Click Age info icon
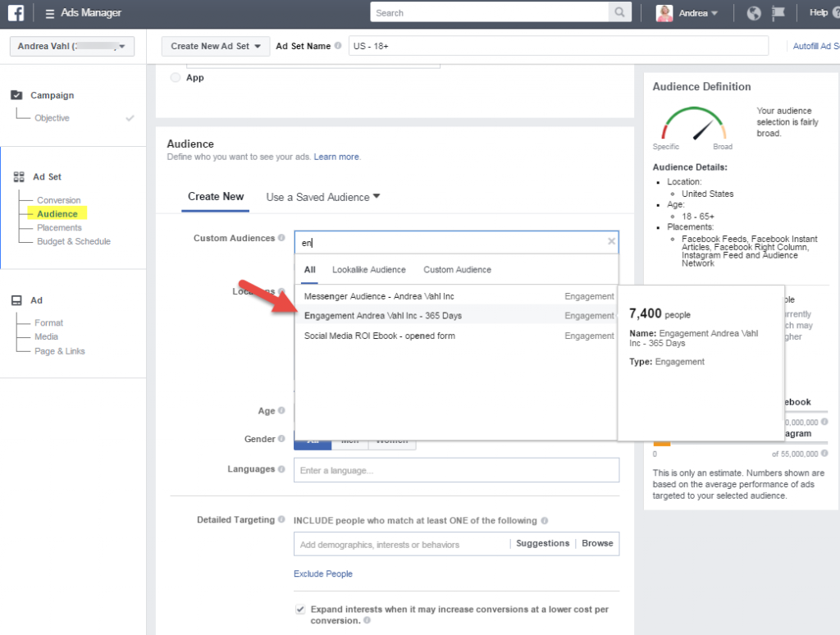This screenshot has width=840, height=635. click(281, 410)
